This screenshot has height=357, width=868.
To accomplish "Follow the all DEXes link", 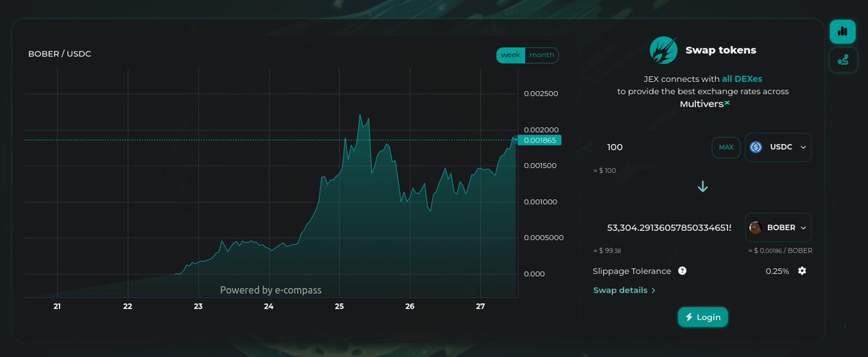I will [742, 78].
